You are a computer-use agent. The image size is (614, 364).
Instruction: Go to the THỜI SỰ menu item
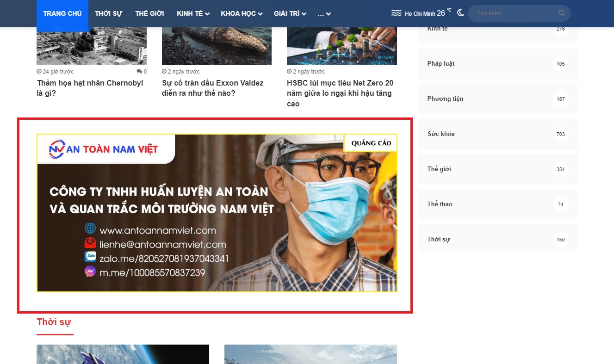point(108,13)
